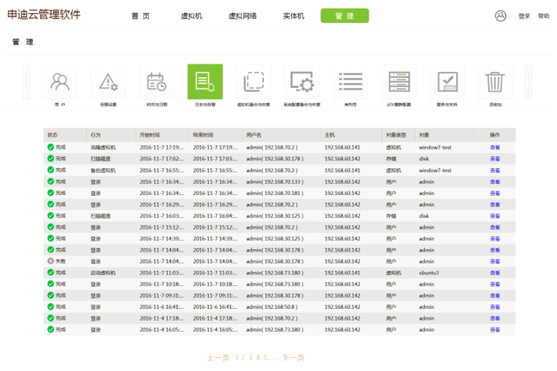The image size is (557, 371).
Task: Go to next page 下一页
Action: coord(293,357)
